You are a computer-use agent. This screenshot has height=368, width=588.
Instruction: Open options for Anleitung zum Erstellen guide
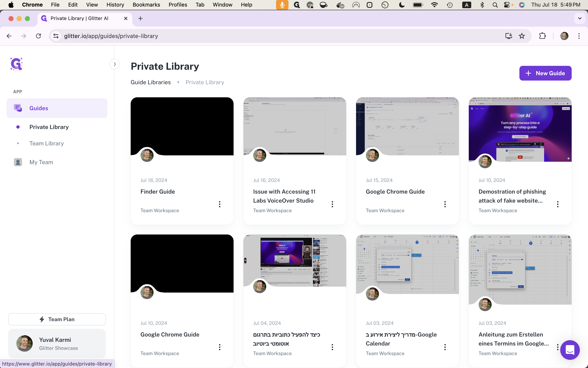pyautogui.click(x=558, y=347)
